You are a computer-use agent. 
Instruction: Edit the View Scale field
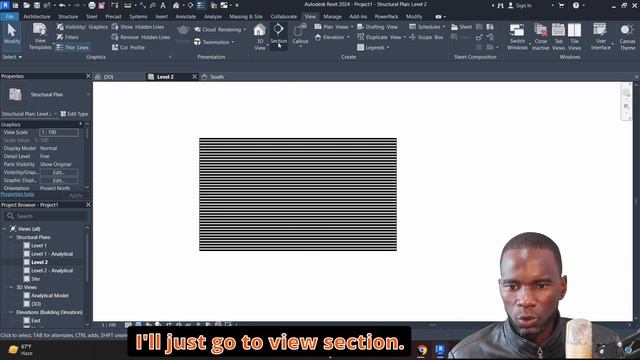click(59, 132)
